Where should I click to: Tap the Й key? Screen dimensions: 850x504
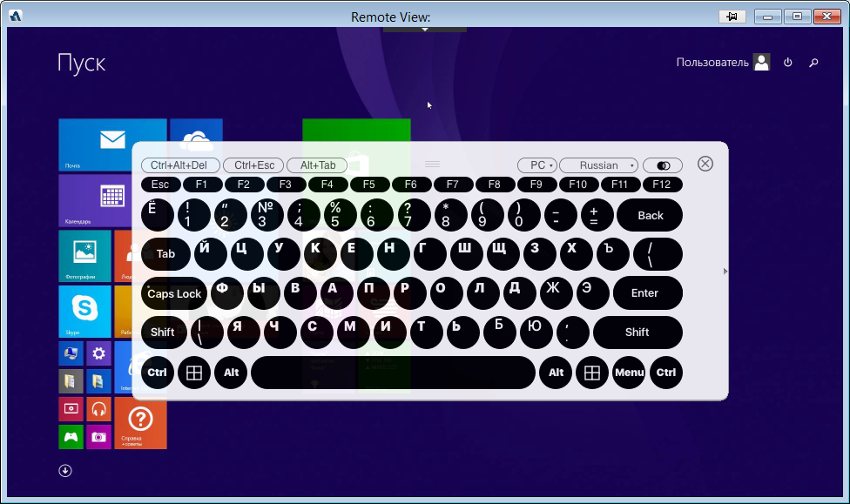point(211,254)
